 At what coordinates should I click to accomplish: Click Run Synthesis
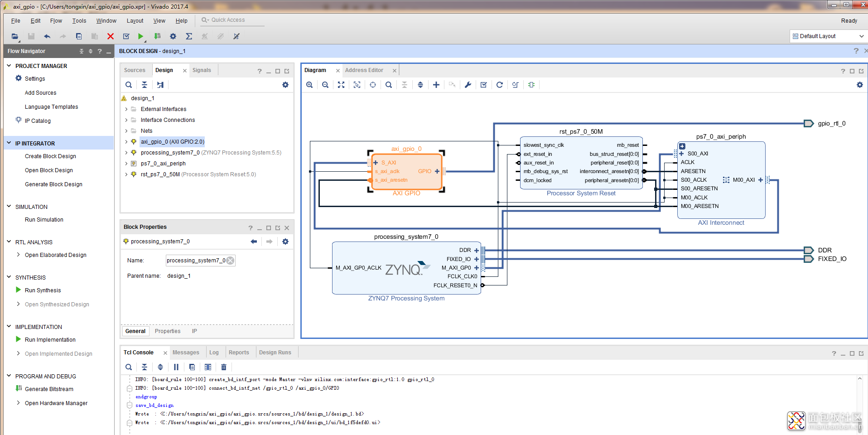pos(43,290)
